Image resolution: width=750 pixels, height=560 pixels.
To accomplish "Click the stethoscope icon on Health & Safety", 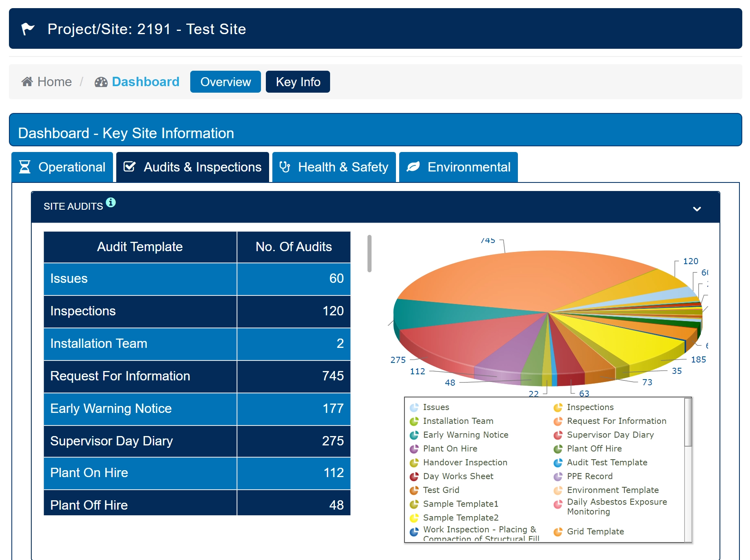I will (285, 167).
